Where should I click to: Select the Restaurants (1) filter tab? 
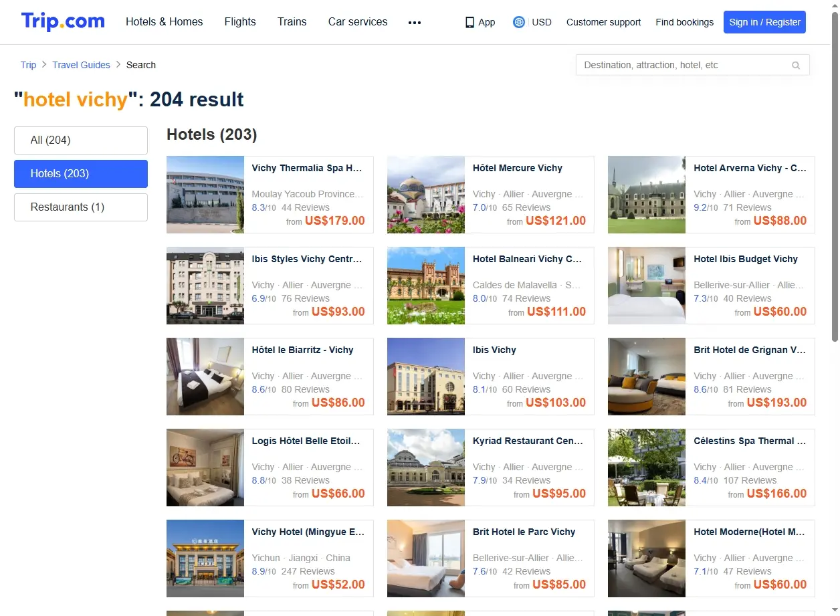tap(81, 207)
